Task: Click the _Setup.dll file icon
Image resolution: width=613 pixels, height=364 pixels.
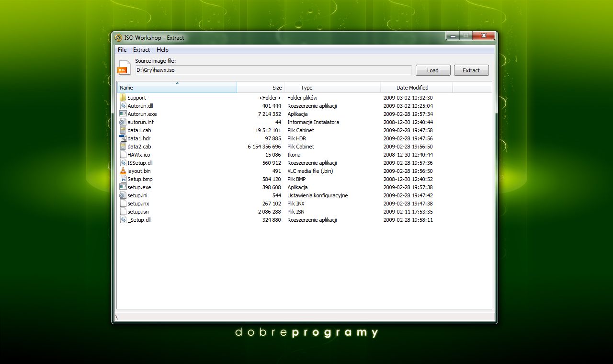Action: (123, 220)
